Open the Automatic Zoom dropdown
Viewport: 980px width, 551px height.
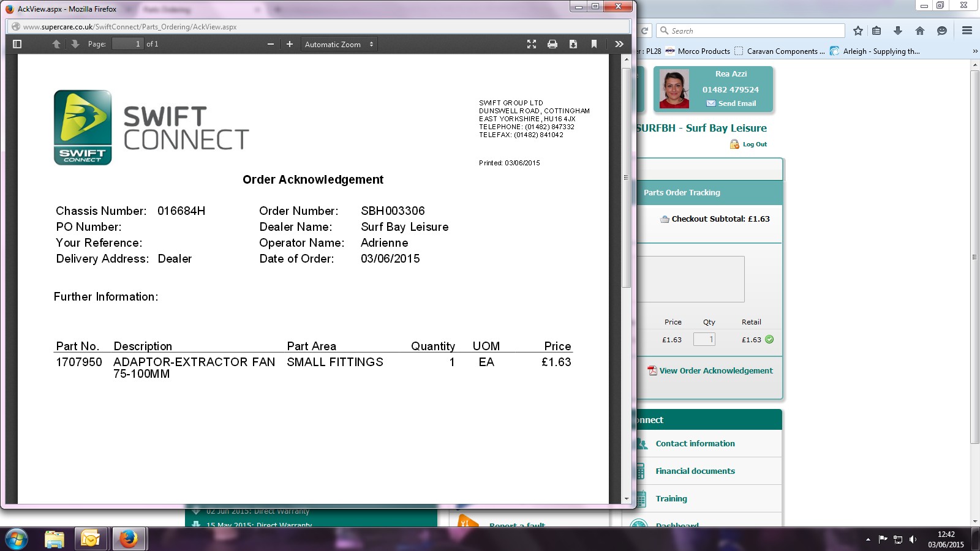point(339,44)
